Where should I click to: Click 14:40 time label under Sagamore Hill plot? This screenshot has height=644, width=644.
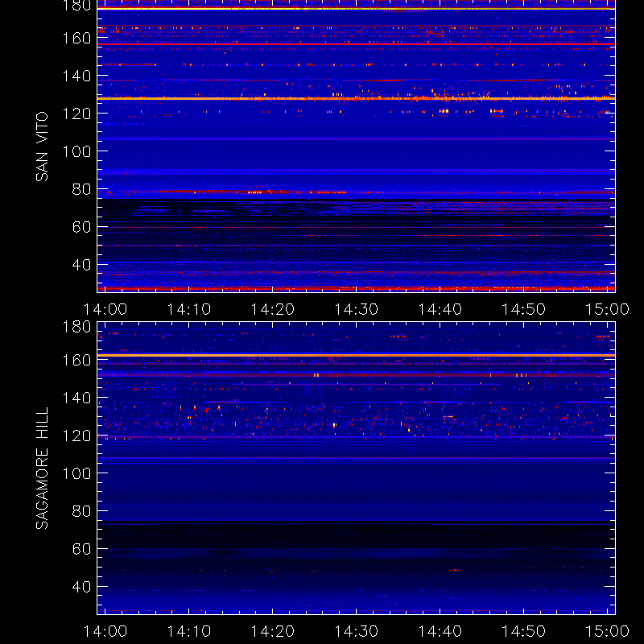(440, 631)
